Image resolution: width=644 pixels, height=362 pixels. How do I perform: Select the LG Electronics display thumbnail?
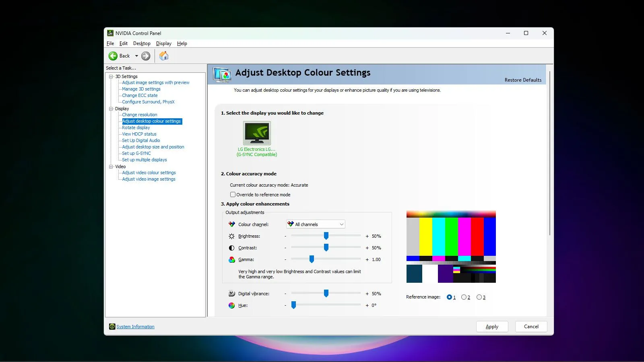tap(257, 133)
